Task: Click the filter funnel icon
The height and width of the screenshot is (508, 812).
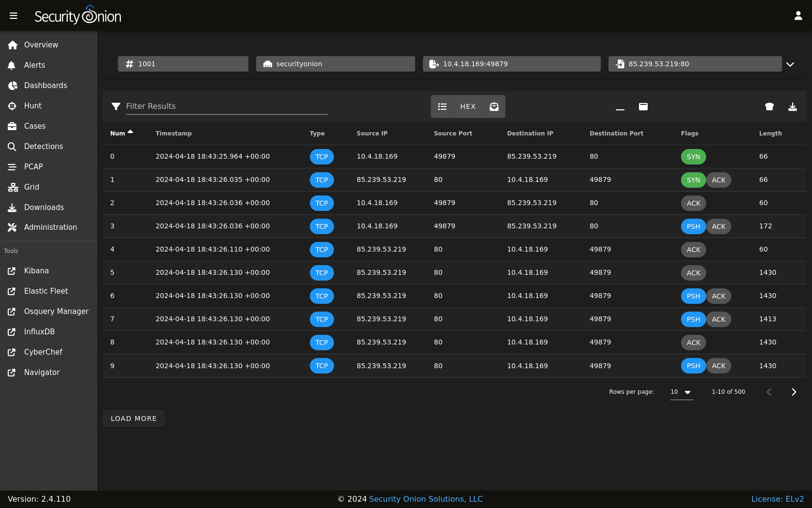Action: pyautogui.click(x=116, y=106)
